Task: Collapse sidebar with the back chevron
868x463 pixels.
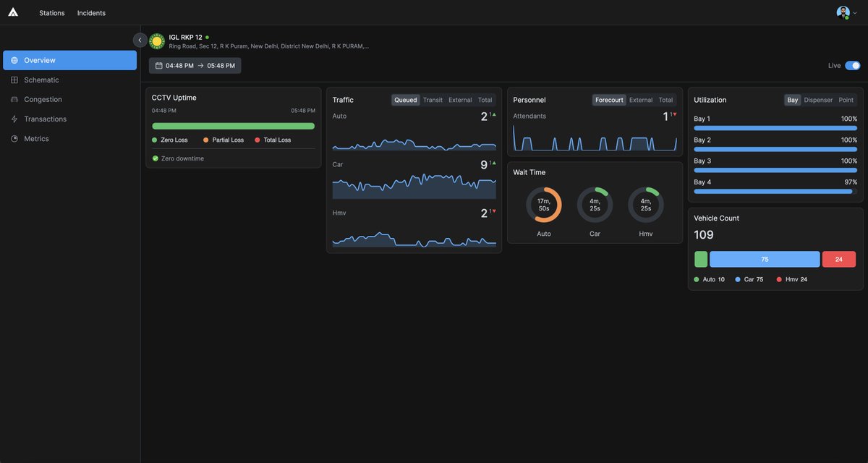Action: 140,41
